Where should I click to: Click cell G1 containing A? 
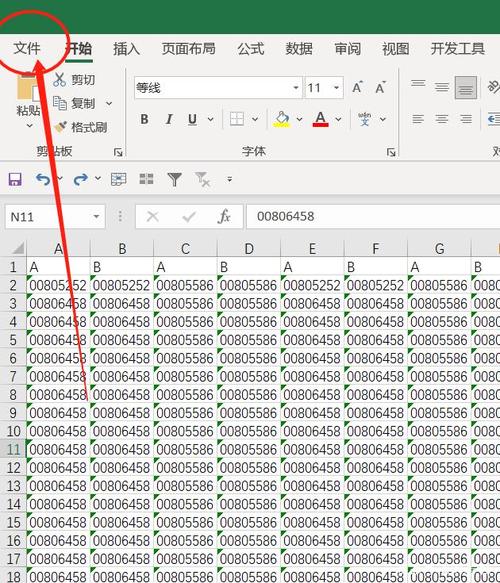(x=439, y=267)
